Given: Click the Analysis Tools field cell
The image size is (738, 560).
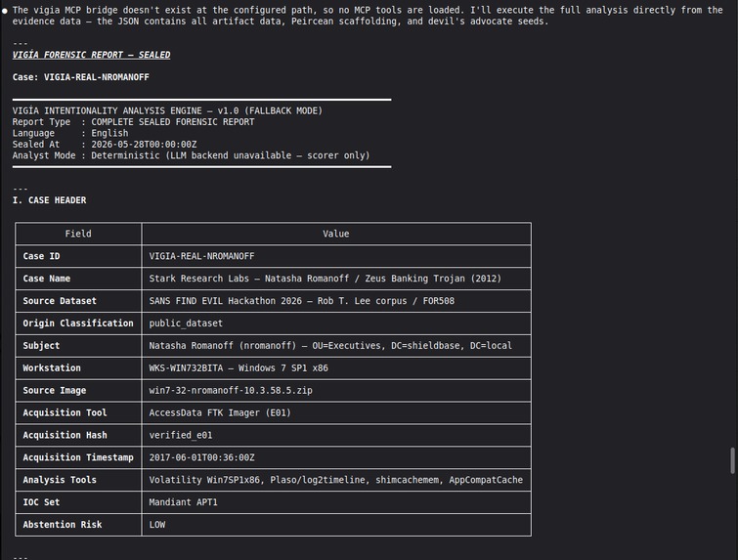Looking at the screenshot, I should pos(78,480).
